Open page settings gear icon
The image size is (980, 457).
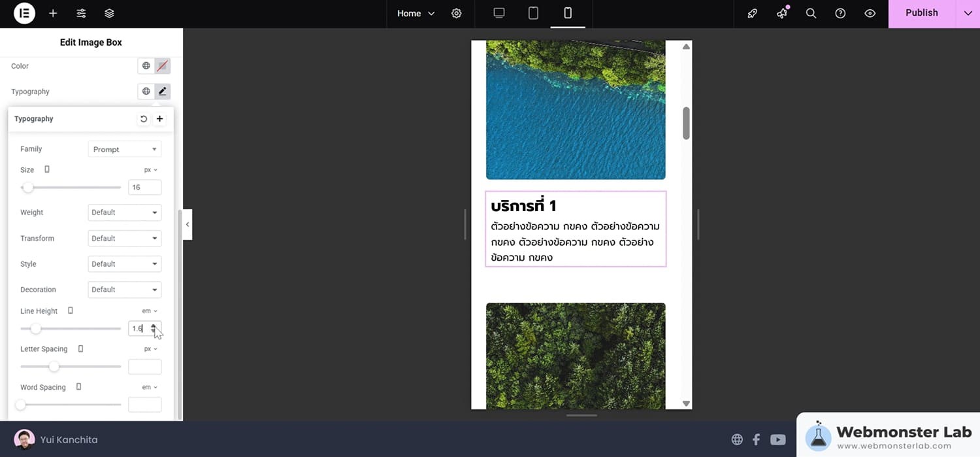[x=457, y=14]
